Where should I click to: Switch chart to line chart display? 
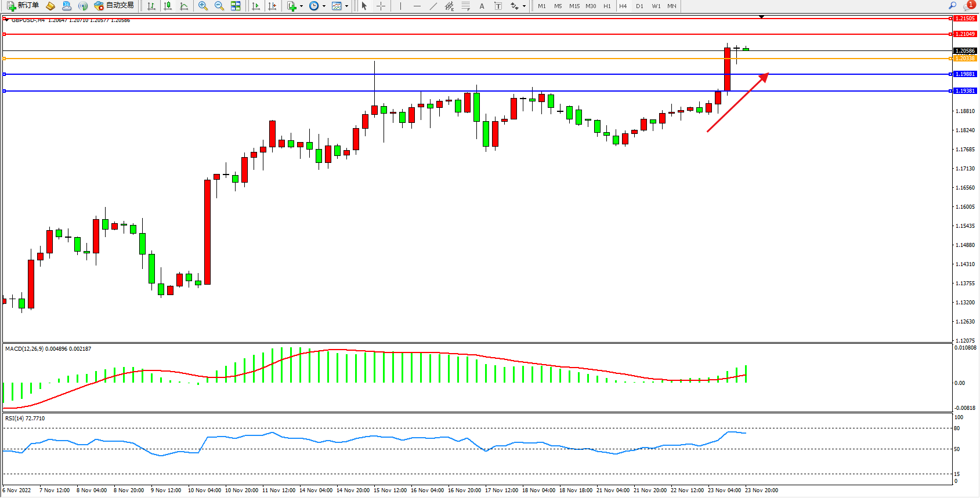184,6
